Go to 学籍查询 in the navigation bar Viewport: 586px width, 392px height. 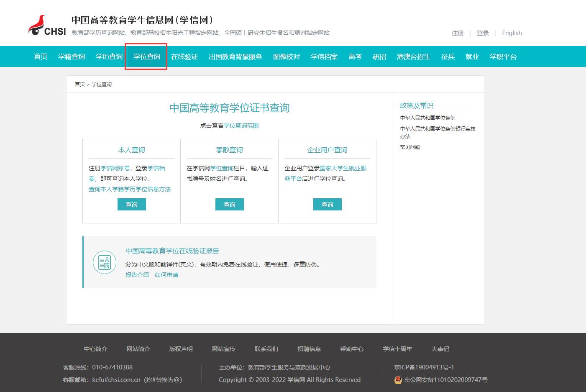72,56
